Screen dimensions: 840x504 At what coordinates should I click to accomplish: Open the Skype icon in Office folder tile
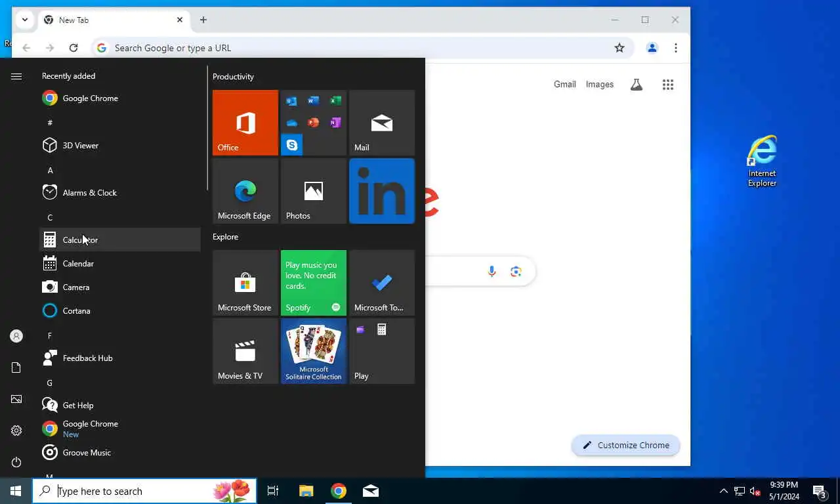point(292,145)
